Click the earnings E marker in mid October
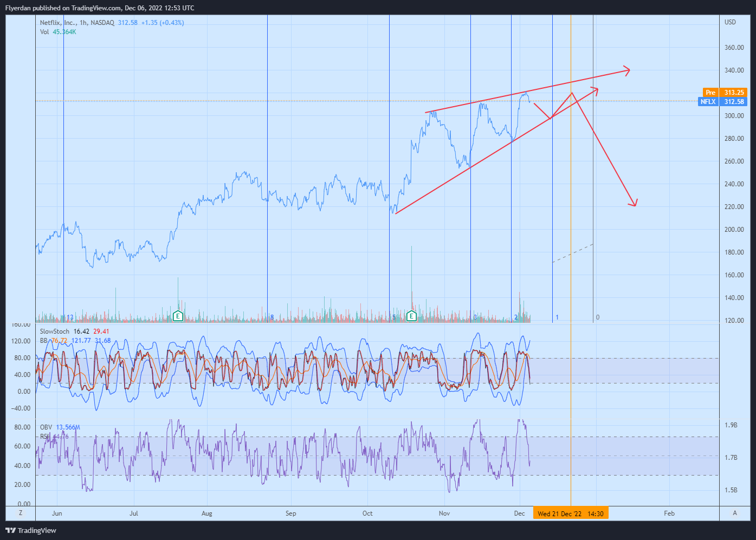The height and width of the screenshot is (540, 756). (411, 316)
